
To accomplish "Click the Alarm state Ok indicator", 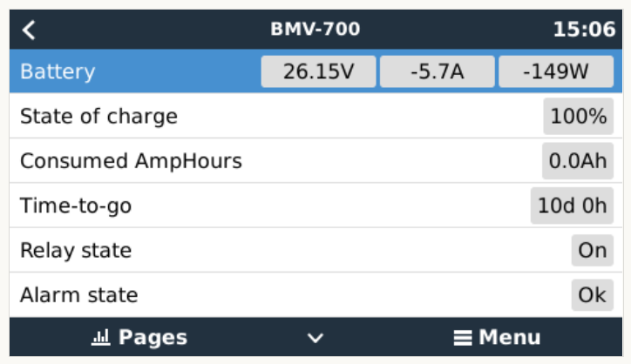I will tap(592, 295).
